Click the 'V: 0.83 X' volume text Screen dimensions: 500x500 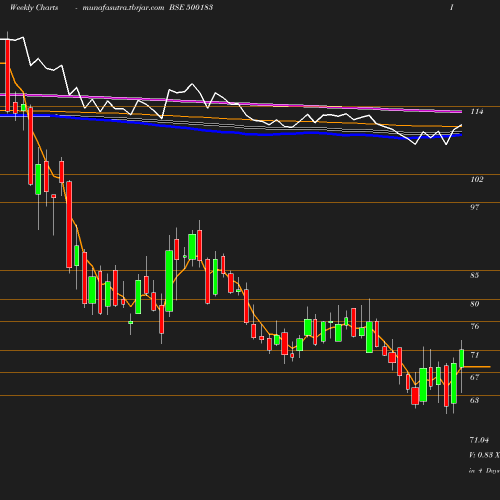pos(484,455)
